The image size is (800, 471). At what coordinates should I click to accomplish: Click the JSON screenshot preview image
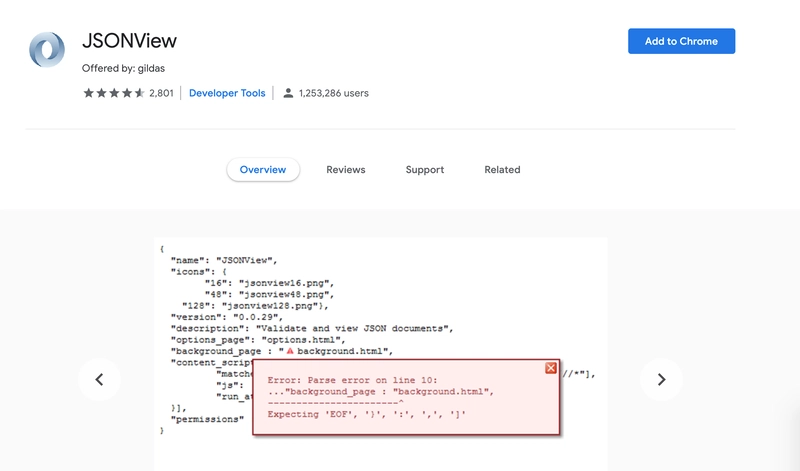click(381, 354)
